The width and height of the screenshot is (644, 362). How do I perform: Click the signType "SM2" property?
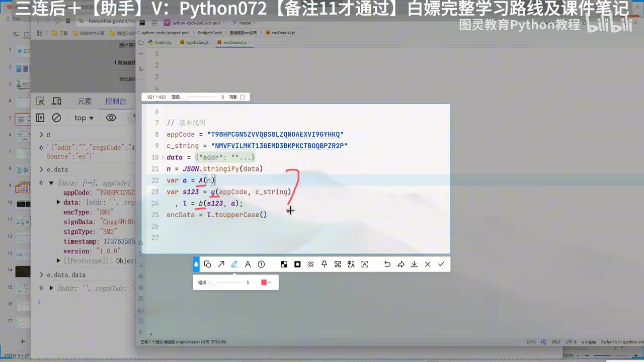coord(90,231)
